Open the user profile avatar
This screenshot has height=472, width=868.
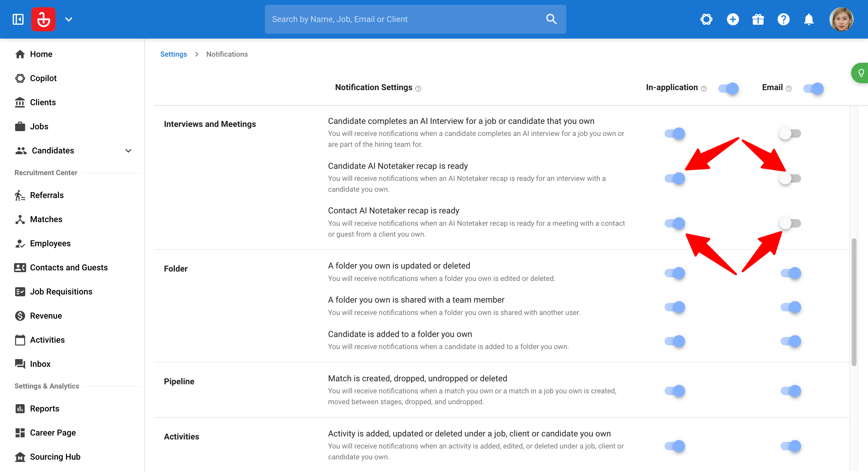click(x=841, y=19)
